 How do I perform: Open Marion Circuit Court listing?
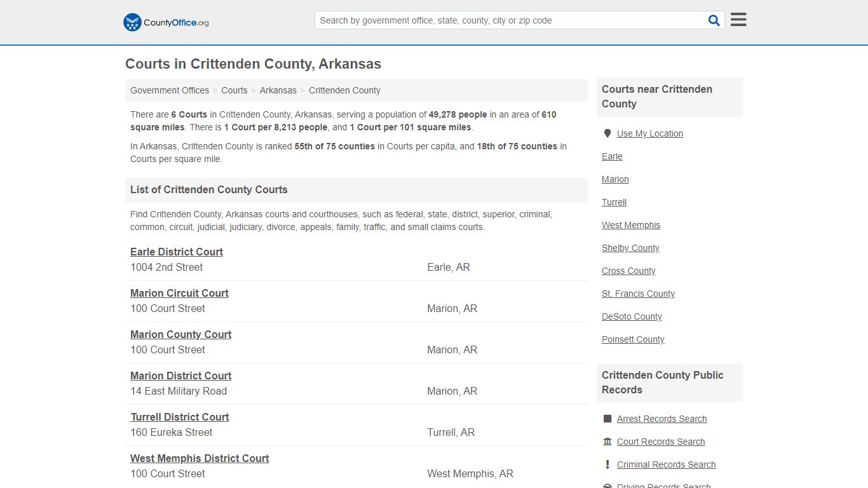point(179,293)
